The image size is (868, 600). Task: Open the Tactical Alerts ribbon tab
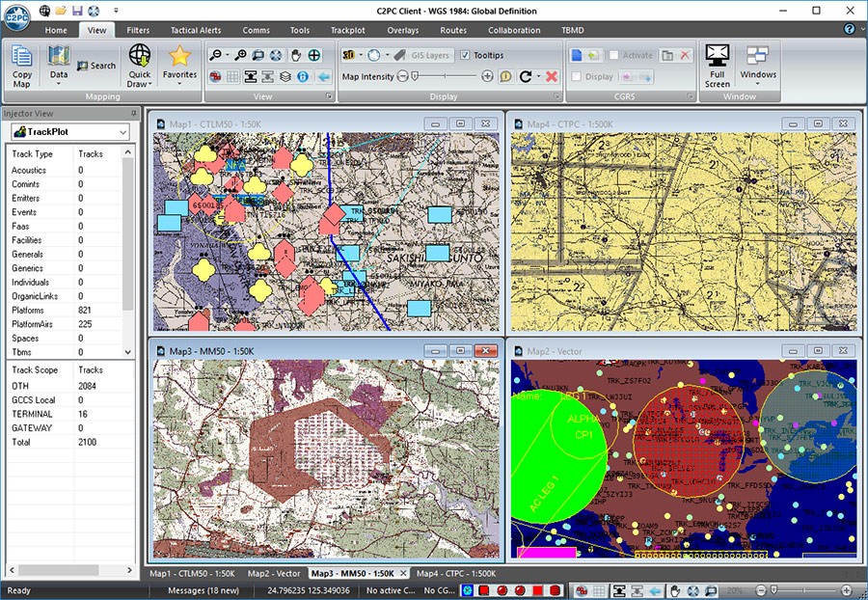pos(196,30)
